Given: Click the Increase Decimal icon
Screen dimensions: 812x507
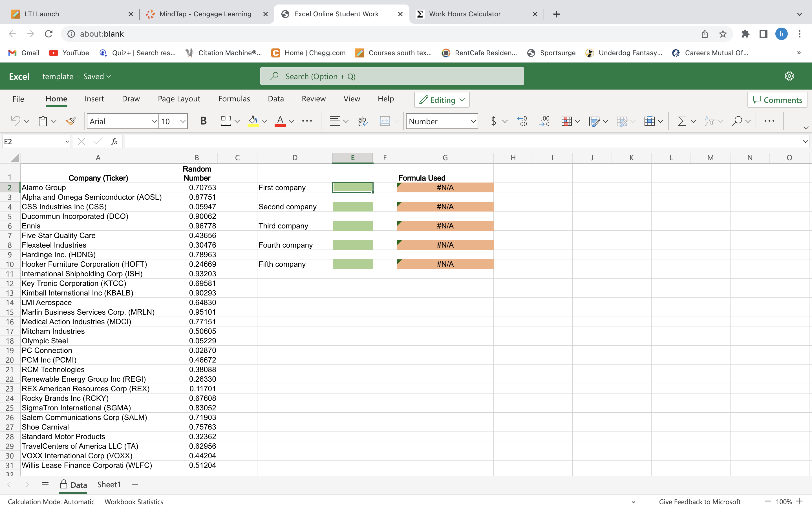Looking at the screenshot, I should (522, 121).
